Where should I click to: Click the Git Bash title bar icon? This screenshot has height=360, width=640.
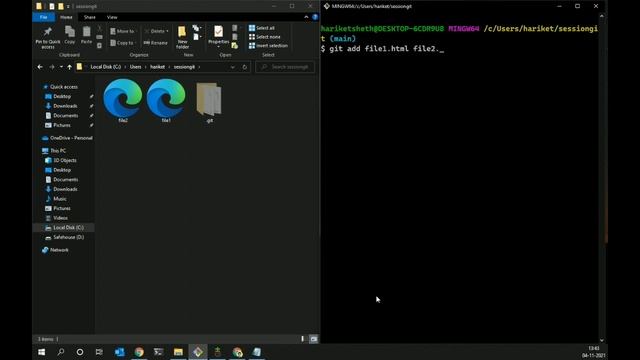tap(327, 6)
